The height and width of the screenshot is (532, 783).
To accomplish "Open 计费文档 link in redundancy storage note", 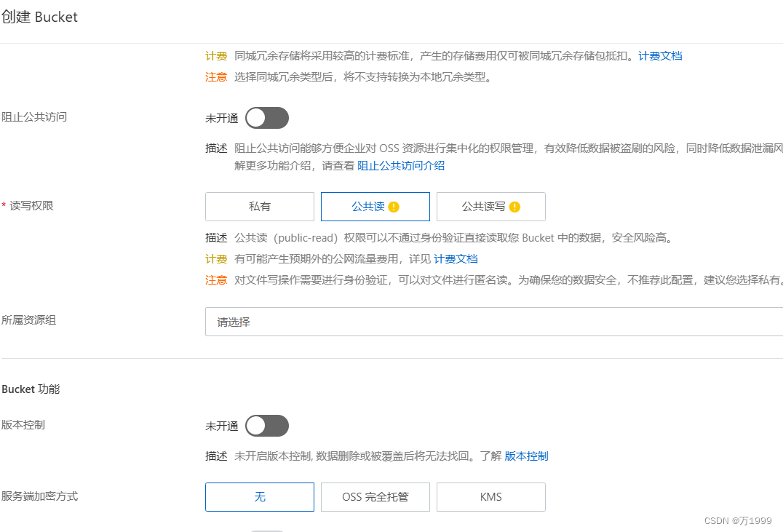I will 660,56.
